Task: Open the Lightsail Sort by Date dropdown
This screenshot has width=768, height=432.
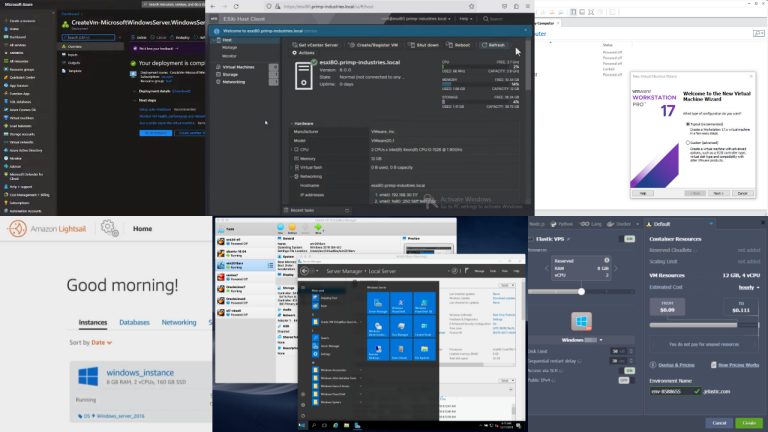Action: click(x=101, y=342)
